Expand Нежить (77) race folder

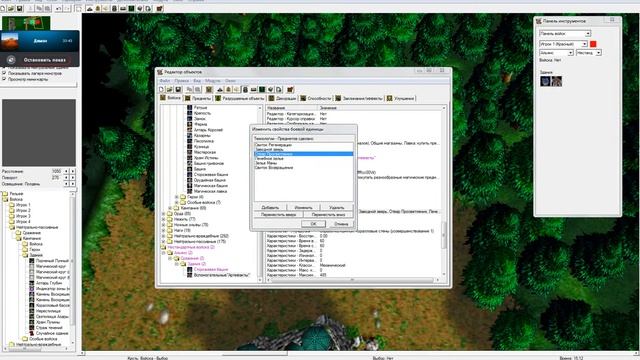click(x=163, y=219)
